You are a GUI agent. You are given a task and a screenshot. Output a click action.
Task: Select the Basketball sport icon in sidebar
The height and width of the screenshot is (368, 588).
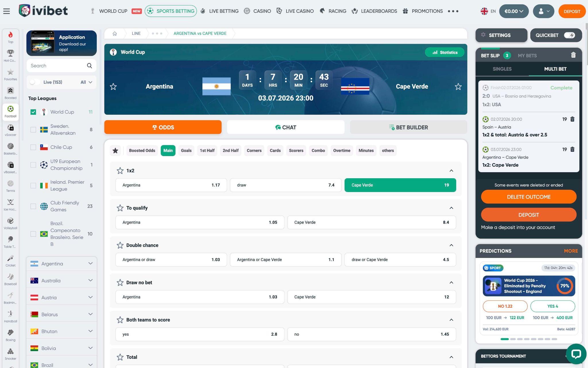pyautogui.click(x=10, y=149)
